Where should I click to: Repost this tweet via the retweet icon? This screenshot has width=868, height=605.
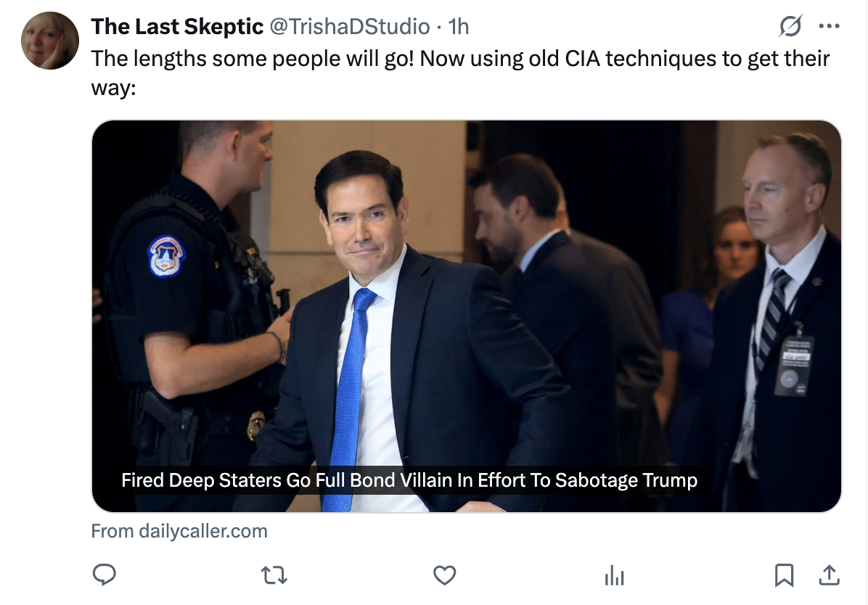(274, 576)
